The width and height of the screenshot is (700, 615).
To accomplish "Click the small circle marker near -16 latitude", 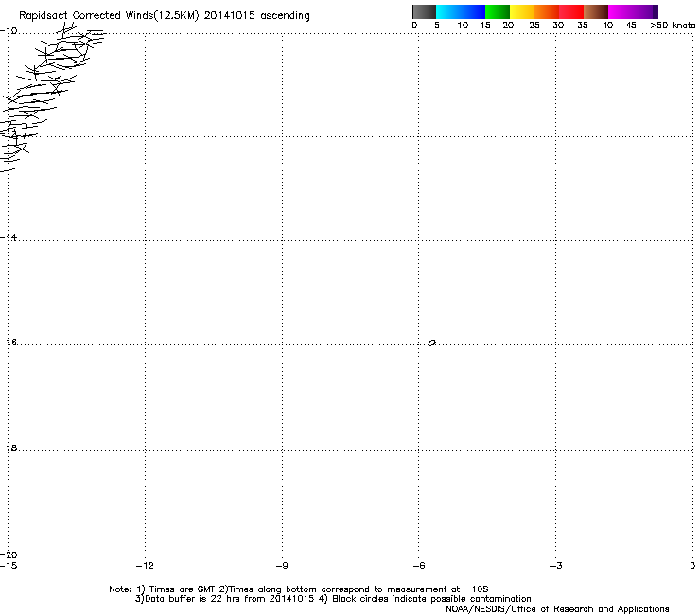I will 431,343.
